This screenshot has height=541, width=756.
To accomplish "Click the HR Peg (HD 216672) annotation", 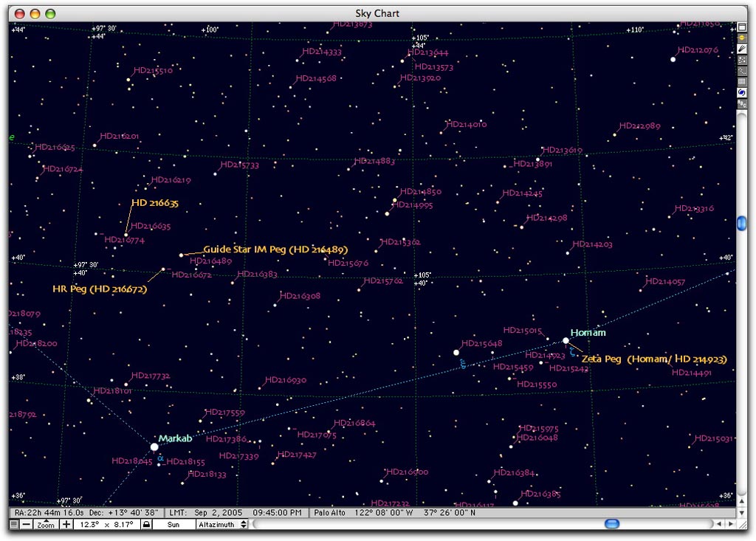I will (x=100, y=289).
